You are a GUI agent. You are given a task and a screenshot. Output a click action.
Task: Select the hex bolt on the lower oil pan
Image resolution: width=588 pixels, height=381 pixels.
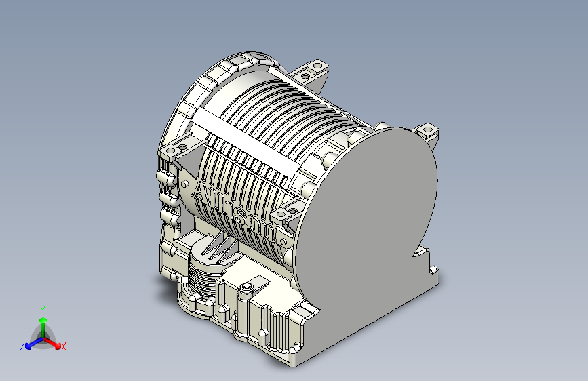tap(246, 287)
